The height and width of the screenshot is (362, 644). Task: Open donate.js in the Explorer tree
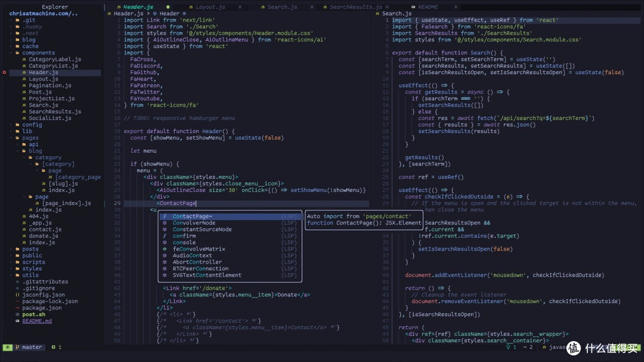(x=43, y=236)
